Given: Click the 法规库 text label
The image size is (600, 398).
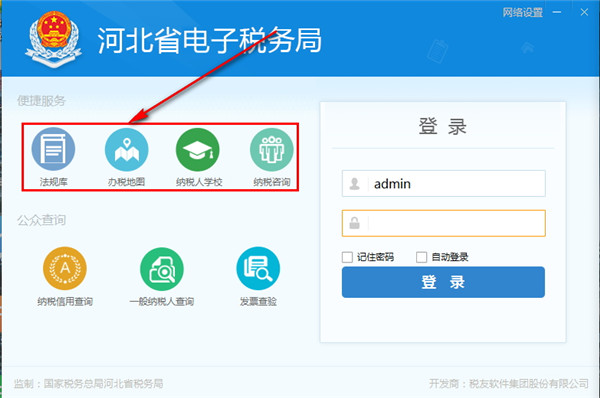Looking at the screenshot, I should 54,182.
